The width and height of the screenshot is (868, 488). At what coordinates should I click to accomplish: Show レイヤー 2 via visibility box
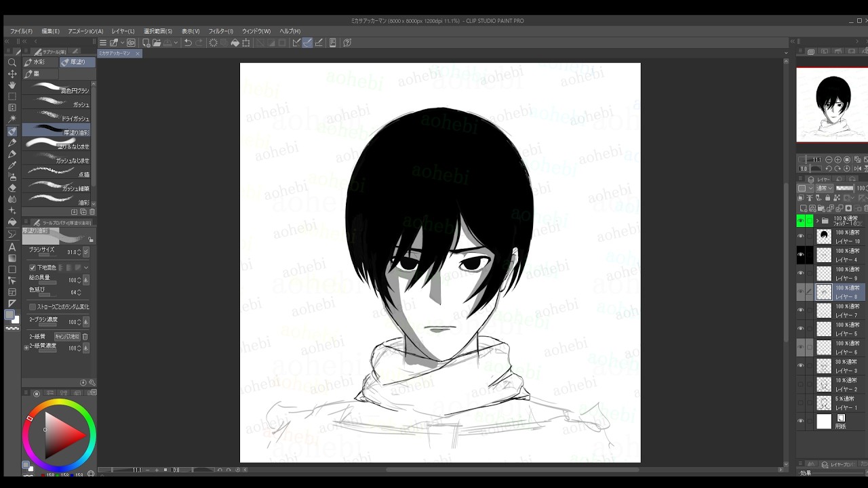[800, 384]
